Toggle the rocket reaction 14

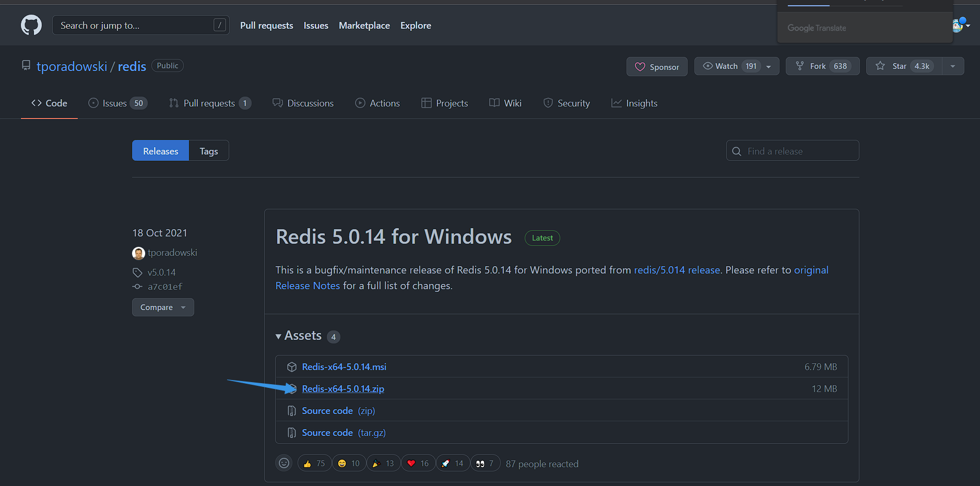click(x=453, y=463)
